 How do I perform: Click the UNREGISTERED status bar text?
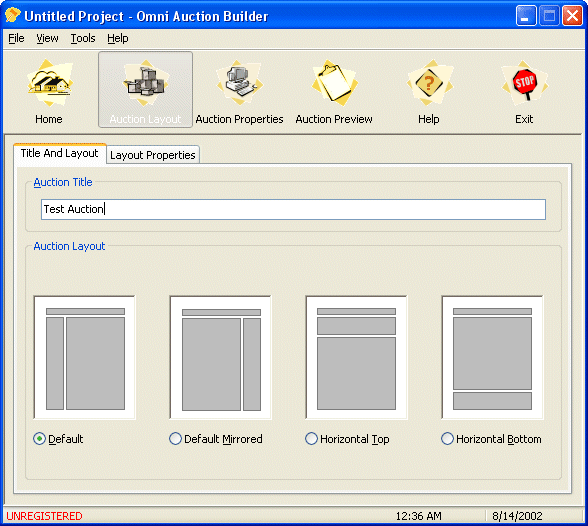(44, 516)
